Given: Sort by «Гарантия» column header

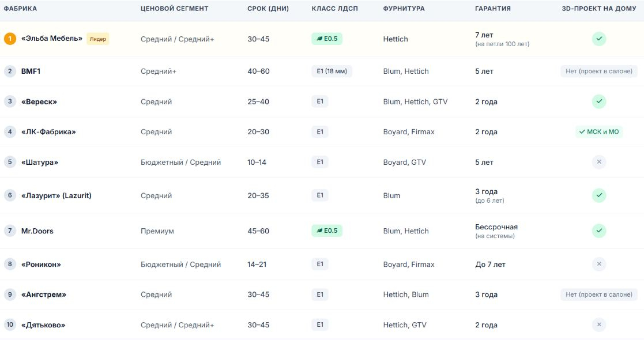Looking at the screenshot, I should [493, 9].
